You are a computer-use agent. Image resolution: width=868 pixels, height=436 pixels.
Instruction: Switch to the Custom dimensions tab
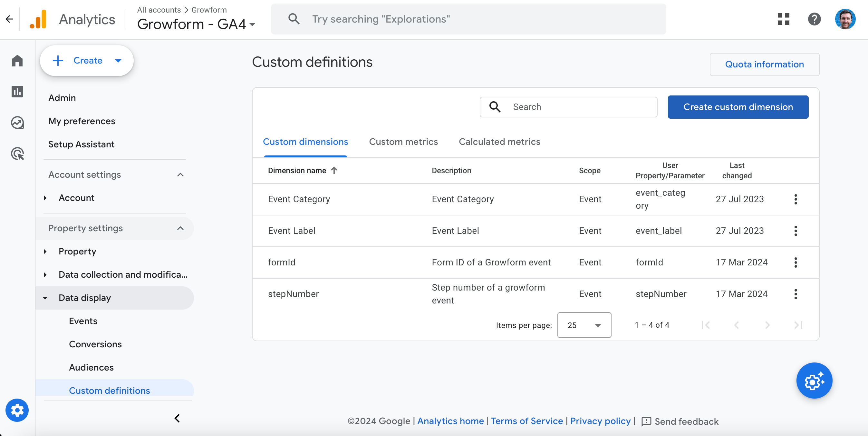click(x=305, y=142)
